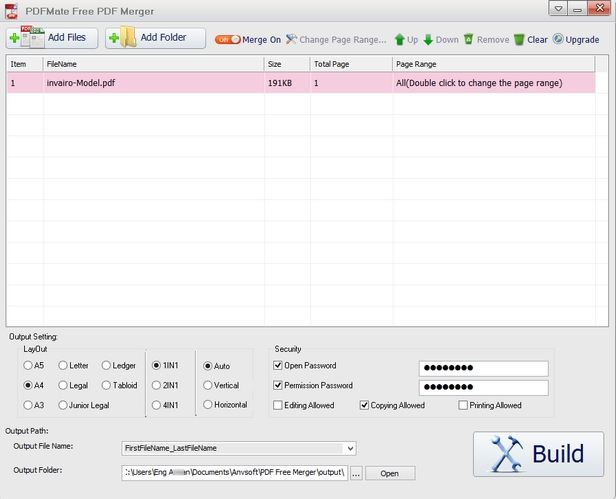
Task: Select A5 layout radio button
Action: coord(28,365)
